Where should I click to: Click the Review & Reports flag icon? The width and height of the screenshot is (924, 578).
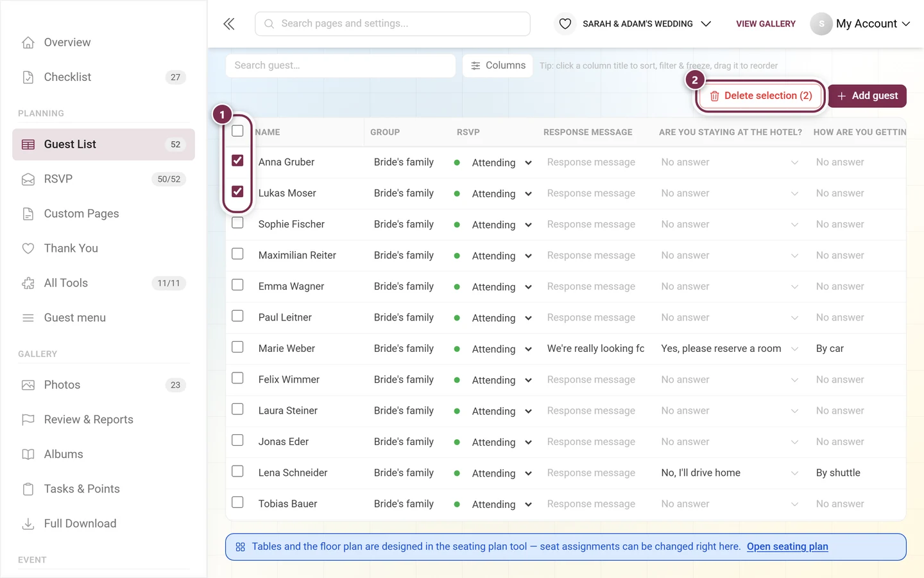click(28, 420)
